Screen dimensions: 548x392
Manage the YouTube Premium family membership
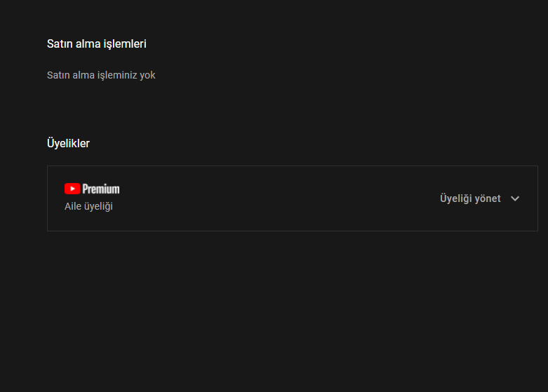[470, 198]
